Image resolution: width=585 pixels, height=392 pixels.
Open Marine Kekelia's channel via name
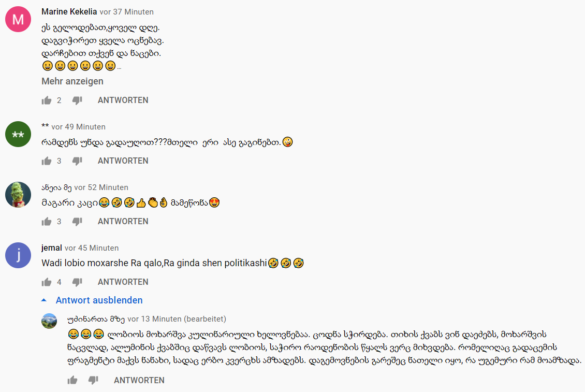coord(69,11)
